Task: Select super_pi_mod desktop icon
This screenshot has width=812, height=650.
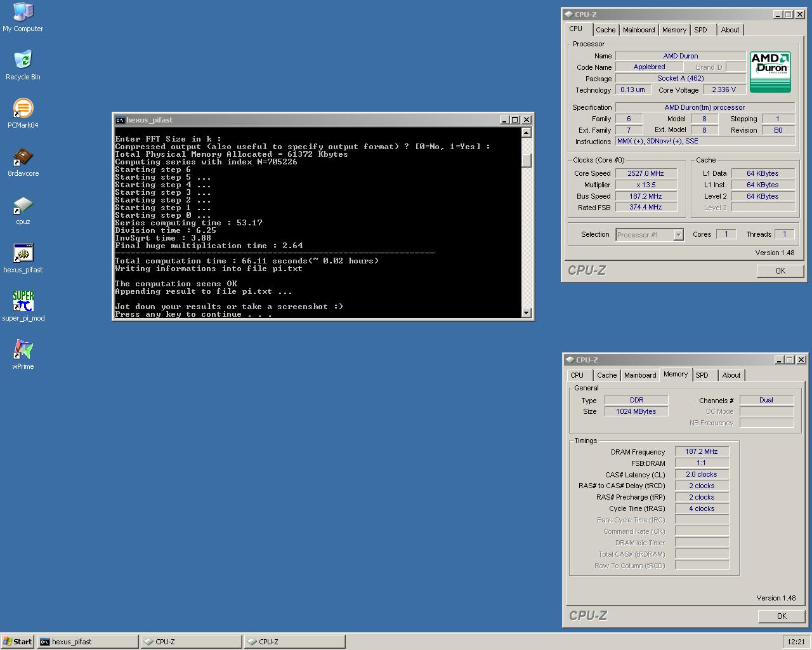Action: pos(23,307)
